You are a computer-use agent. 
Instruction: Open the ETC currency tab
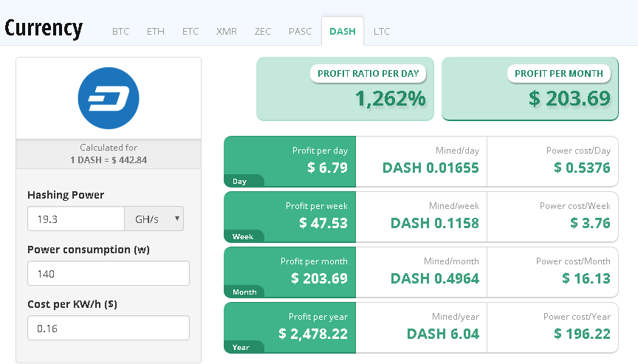point(191,31)
